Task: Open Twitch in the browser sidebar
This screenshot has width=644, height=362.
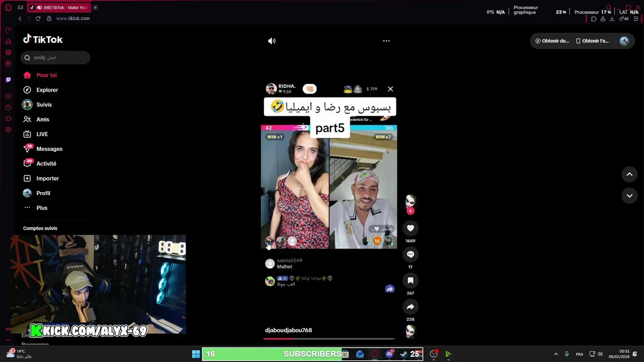Action: [8, 80]
